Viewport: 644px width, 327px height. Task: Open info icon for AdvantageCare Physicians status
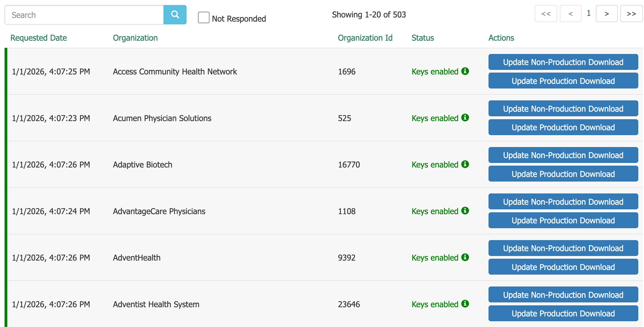[x=465, y=210]
